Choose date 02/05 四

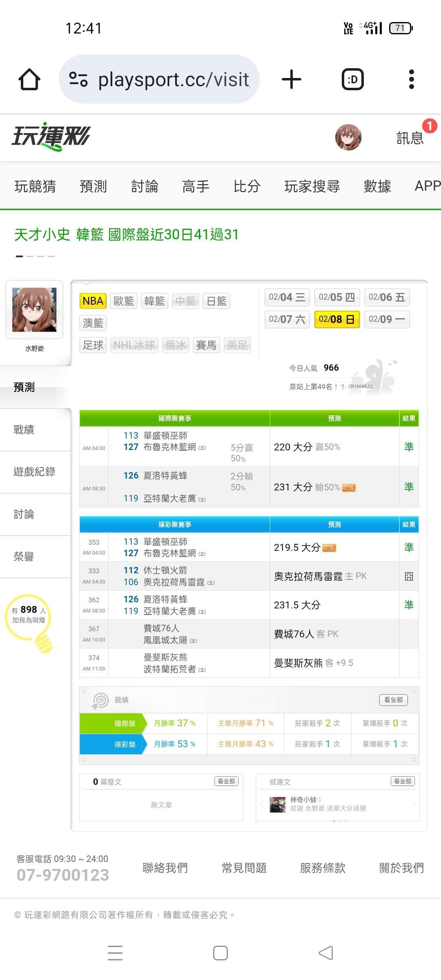pos(337,297)
